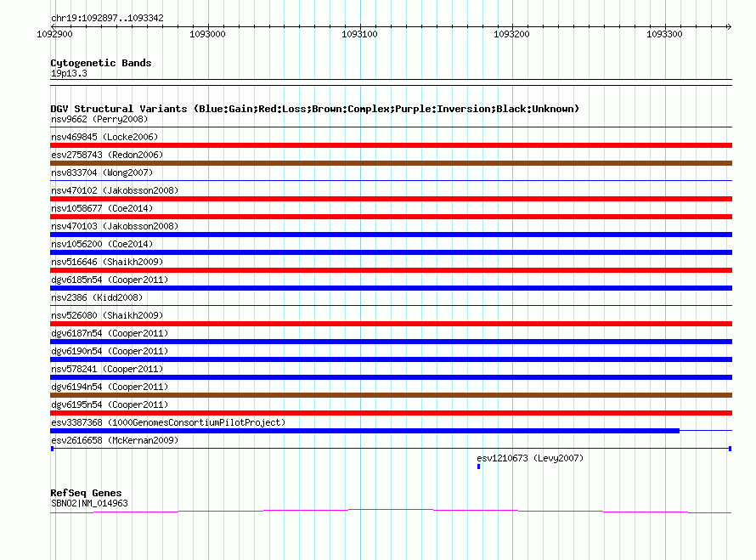
Task: Click the DGV Structural Variants track heading
Action: (x=315, y=109)
